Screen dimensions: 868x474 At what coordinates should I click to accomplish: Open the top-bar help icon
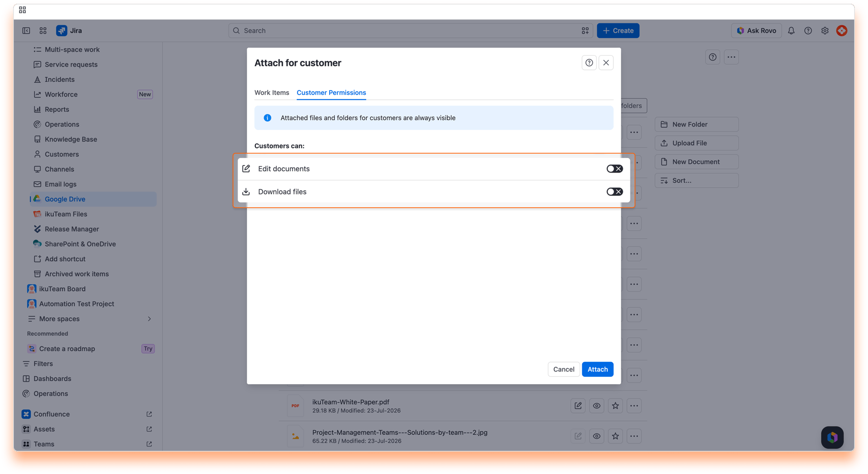pos(808,30)
